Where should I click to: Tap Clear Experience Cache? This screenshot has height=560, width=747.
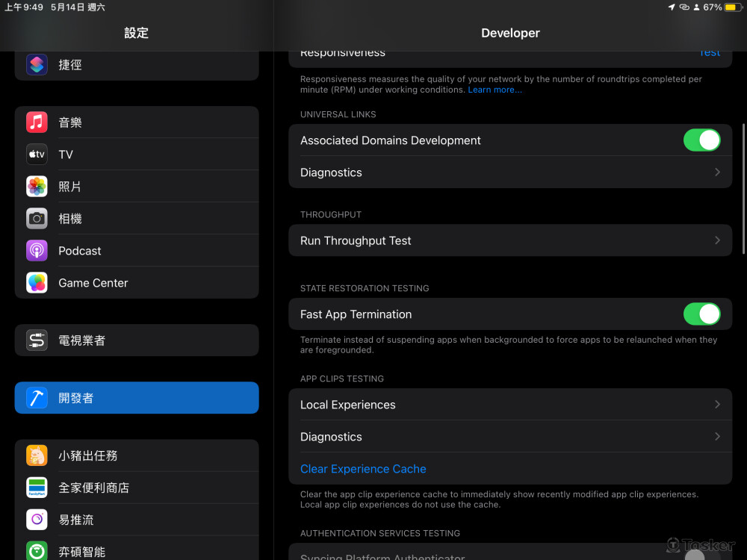pos(363,469)
